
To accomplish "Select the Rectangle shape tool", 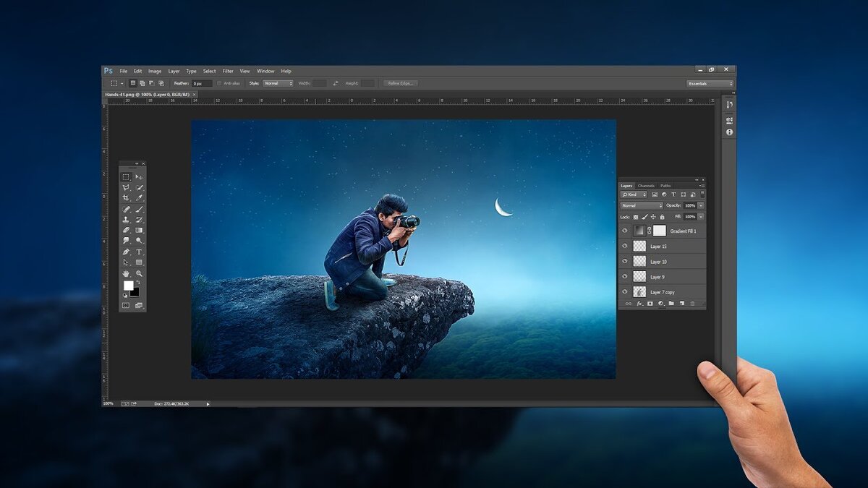I will click(139, 262).
